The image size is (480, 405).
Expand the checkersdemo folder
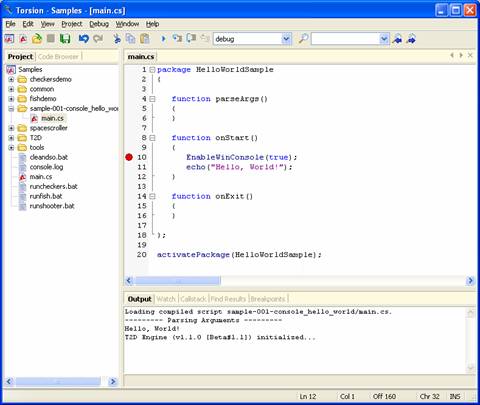tap(11, 79)
